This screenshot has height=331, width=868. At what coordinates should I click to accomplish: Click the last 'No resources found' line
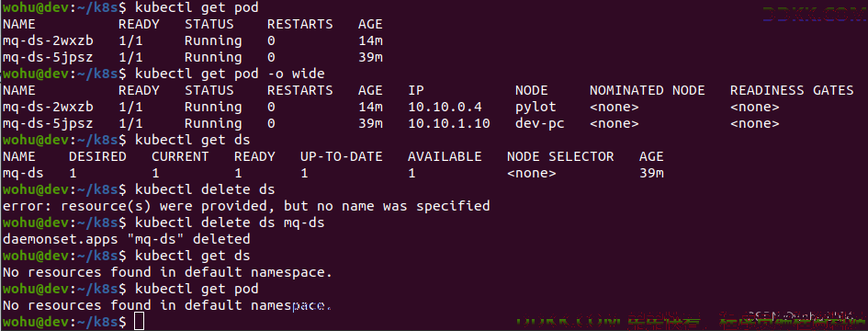167,305
